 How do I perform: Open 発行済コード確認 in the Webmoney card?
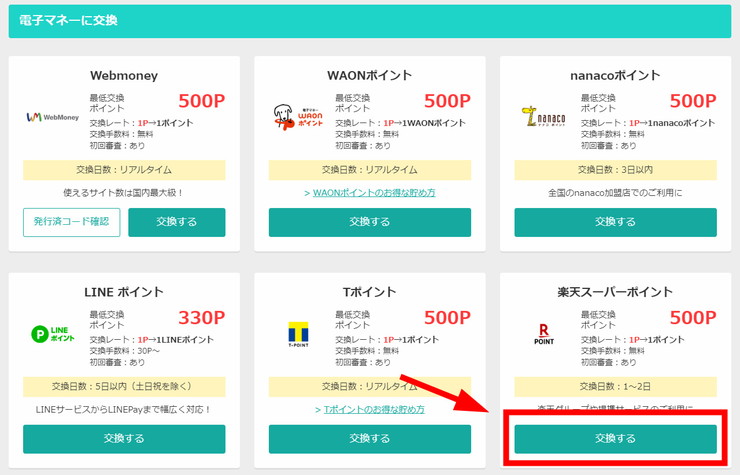click(x=72, y=222)
